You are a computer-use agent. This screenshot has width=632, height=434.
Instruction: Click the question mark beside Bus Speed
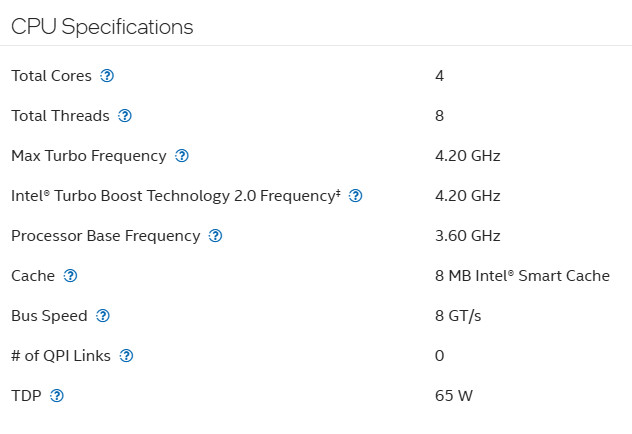click(103, 316)
